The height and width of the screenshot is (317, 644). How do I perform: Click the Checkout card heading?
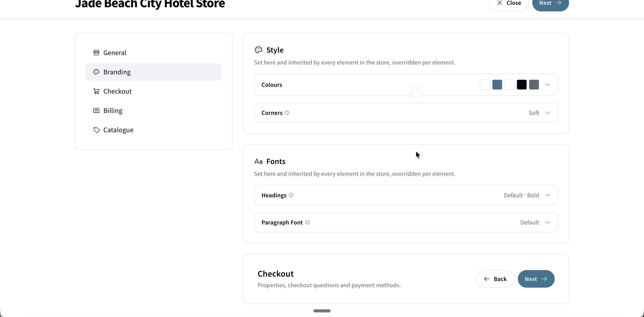[x=276, y=274]
